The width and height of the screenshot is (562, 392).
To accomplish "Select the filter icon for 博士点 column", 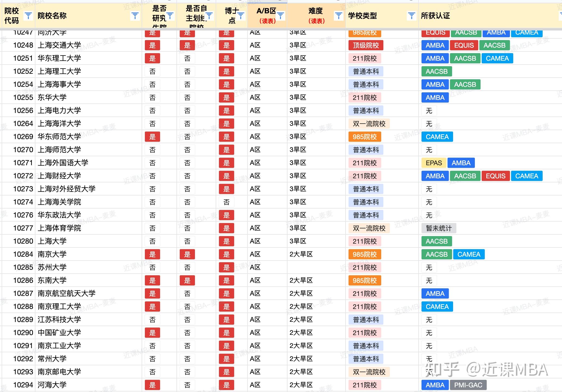I will tap(241, 16).
